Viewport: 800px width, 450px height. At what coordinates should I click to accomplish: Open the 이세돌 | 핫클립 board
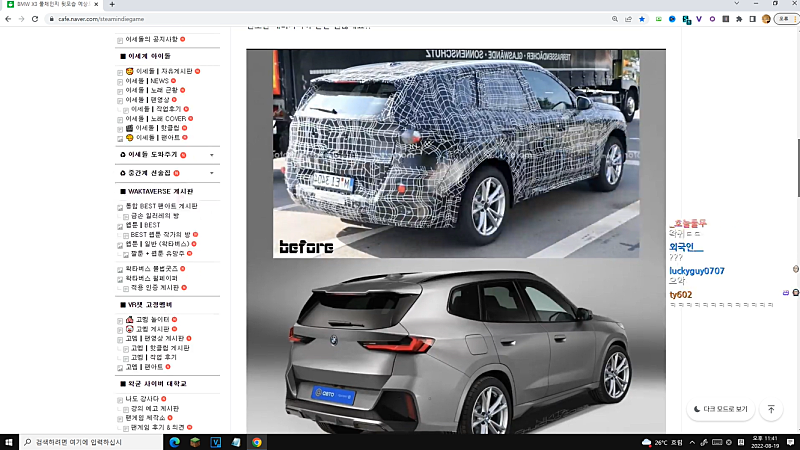pyautogui.click(x=158, y=128)
